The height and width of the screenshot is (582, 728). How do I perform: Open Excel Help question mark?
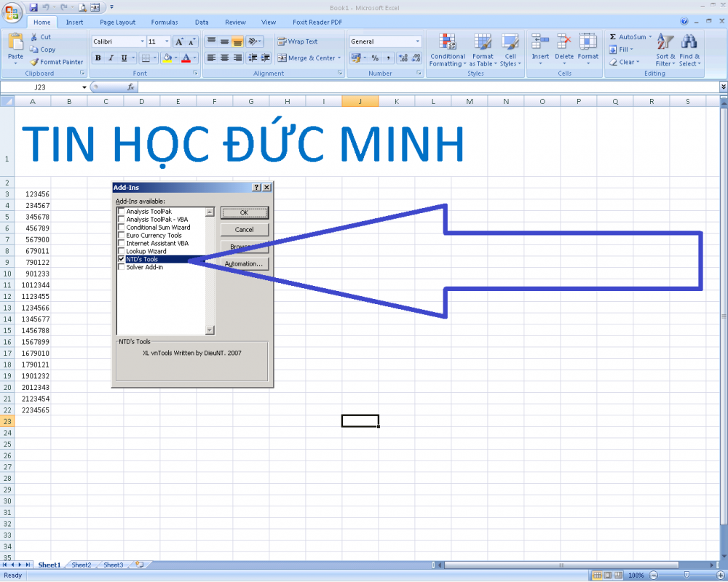pyautogui.click(x=684, y=21)
